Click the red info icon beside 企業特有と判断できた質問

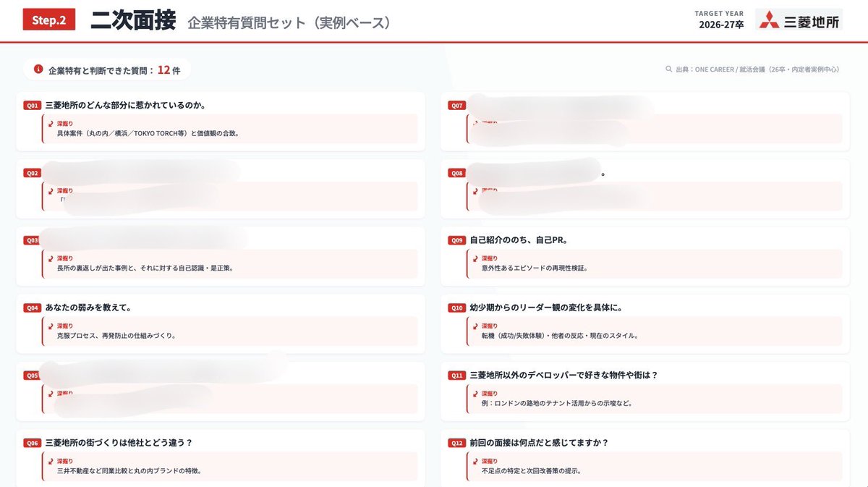click(38, 69)
